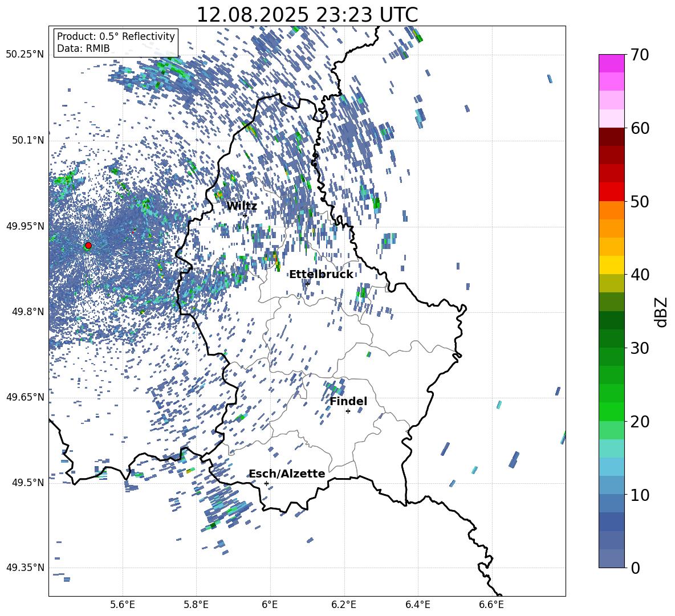Click the red radar site marker dot
The width and height of the screenshot is (675, 616).
pyautogui.click(x=88, y=245)
